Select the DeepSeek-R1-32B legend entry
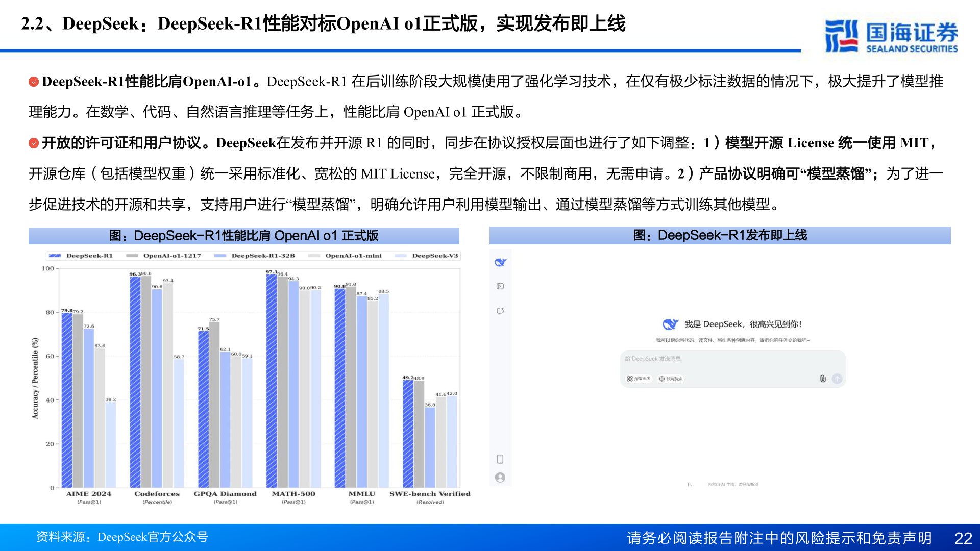This screenshot has height=551, width=980. [255, 256]
